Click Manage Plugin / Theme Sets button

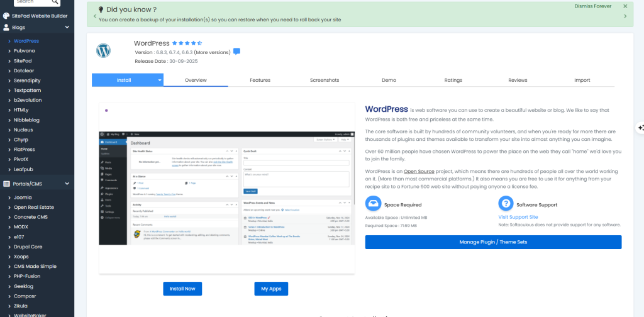click(493, 242)
